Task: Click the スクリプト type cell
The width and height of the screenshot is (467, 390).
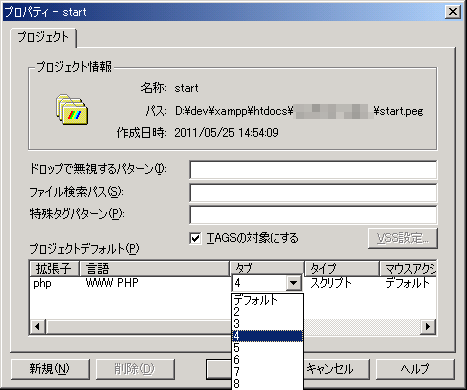Action: pos(331,283)
